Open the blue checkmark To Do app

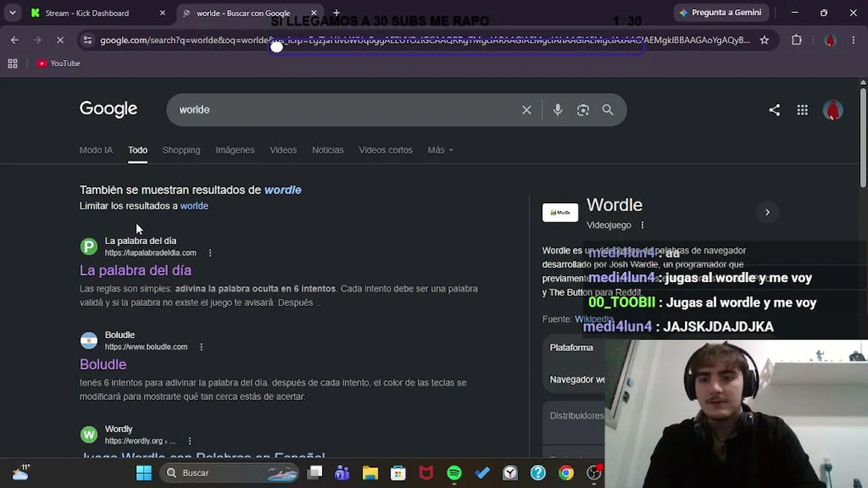pyautogui.click(x=482, y=472)
